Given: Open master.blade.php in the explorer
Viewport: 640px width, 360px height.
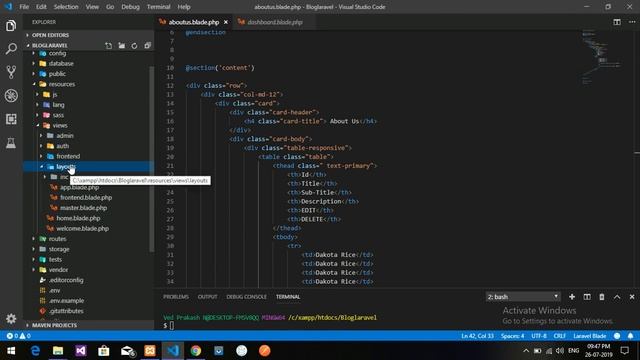Looking at the screenshot, I should (84, 208).
